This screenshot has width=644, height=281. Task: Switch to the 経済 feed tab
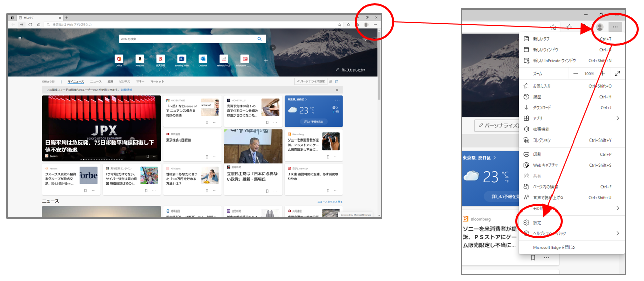[110, 81]
